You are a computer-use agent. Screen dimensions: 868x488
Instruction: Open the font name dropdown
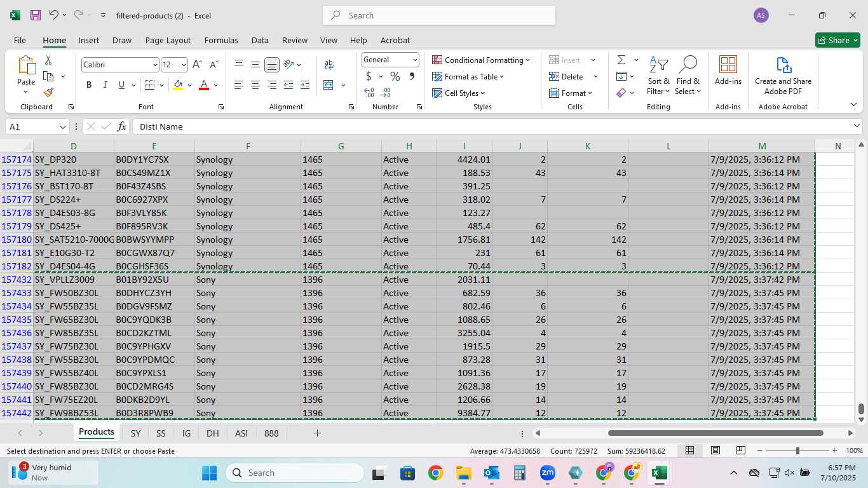154,65
